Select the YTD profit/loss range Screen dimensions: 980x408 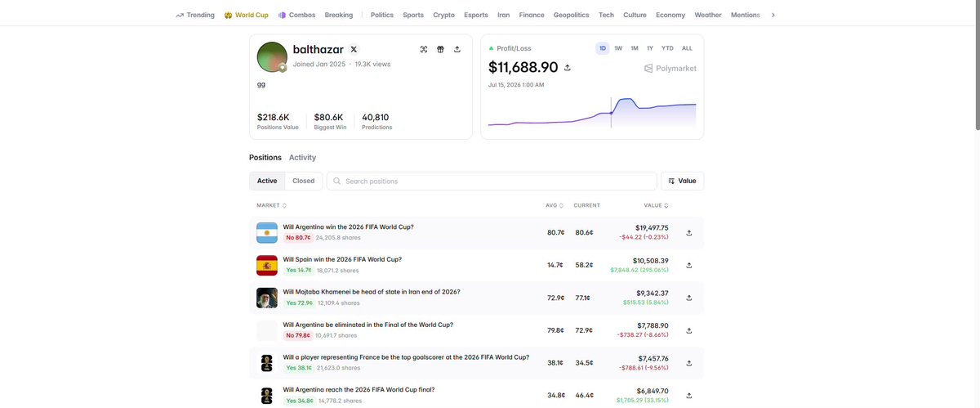click(668, 48)
